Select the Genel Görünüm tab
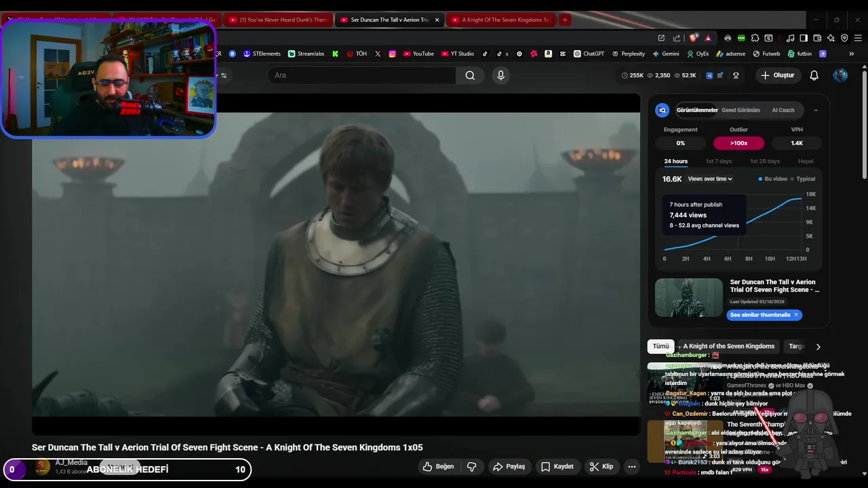Viewport: 868px width, 488px height. (741, 110)
